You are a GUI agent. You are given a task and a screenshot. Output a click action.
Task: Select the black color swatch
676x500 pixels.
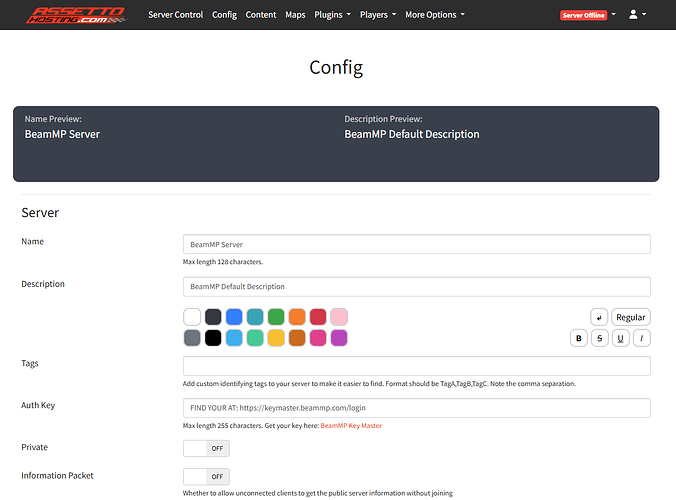click(213, 338)
